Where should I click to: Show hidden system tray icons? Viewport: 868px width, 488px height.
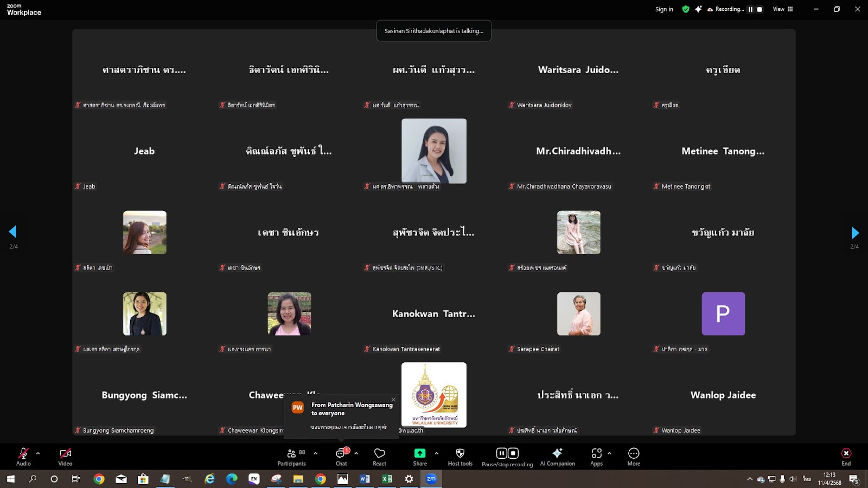(750, 479)
